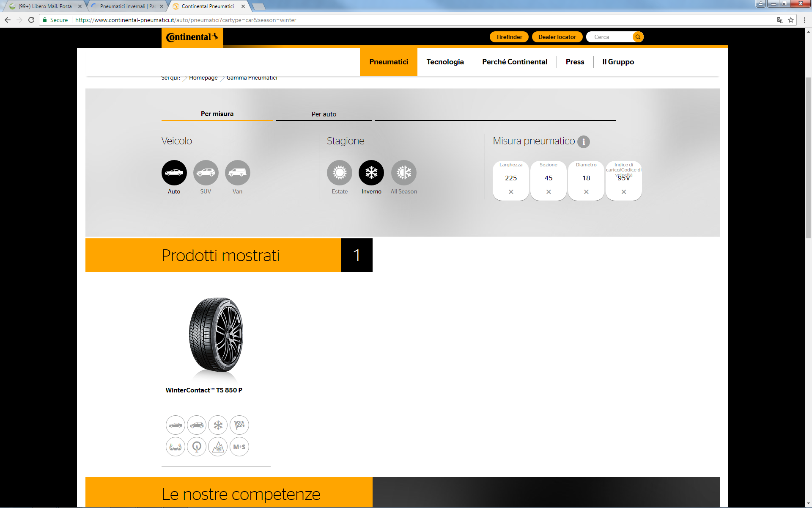Select the Van vehicle icon
812x508 pixels.
click(237, 173)
